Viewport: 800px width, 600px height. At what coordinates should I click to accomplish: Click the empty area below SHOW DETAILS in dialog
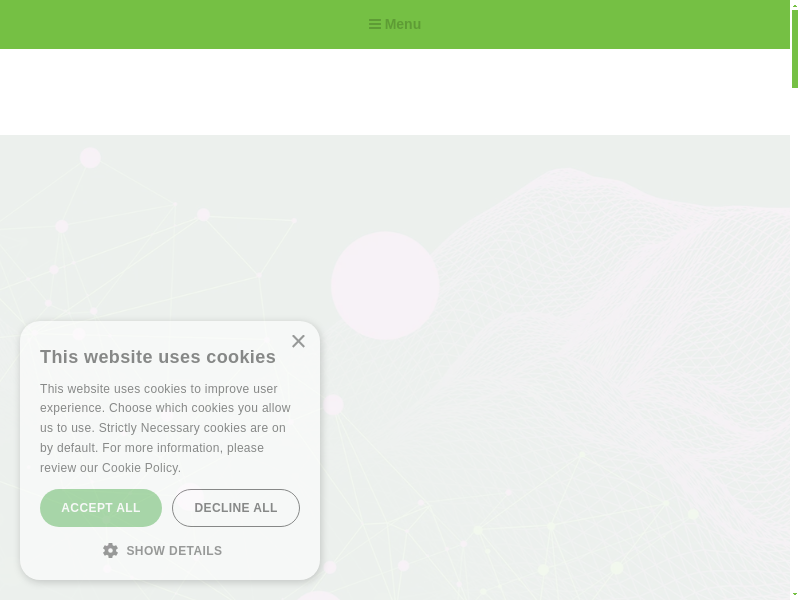[x=170, y=569]
